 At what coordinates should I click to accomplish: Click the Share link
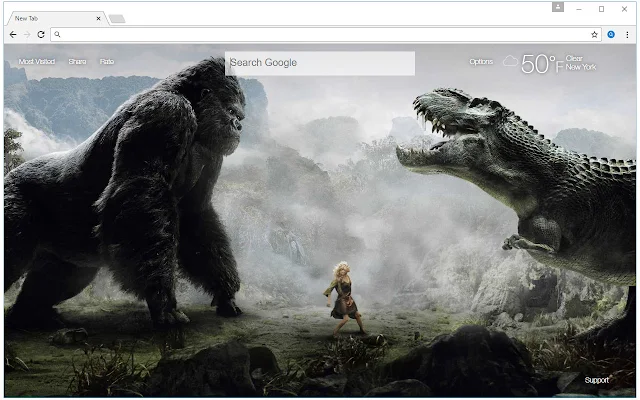(x=78, y=62)
